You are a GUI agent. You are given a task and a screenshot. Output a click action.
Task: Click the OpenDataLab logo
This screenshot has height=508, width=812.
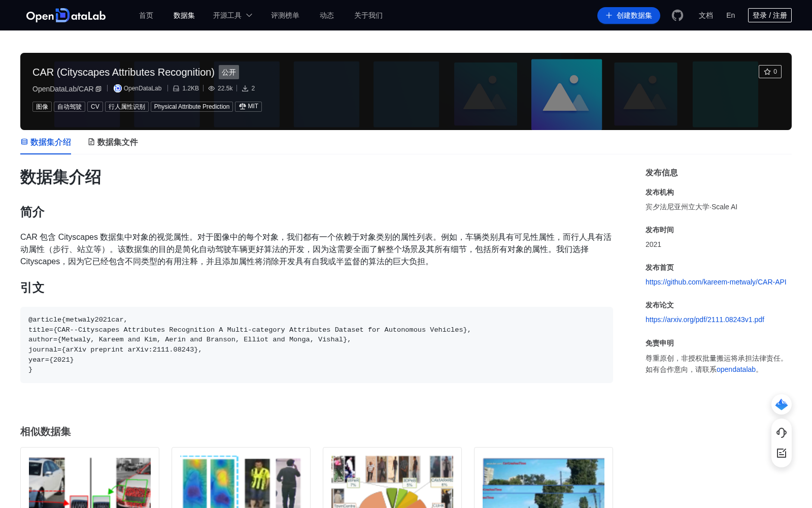coord(66,15)
